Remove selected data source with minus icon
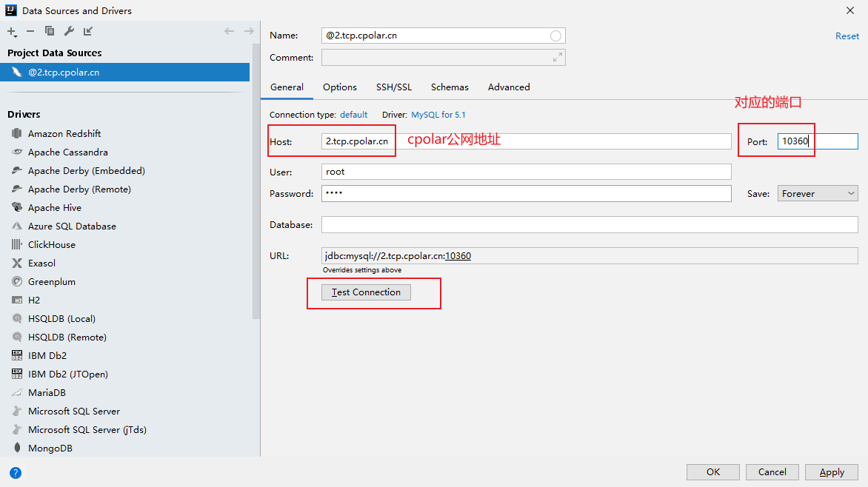The height and width of the screenshot is (487, 868). [30, 32]
